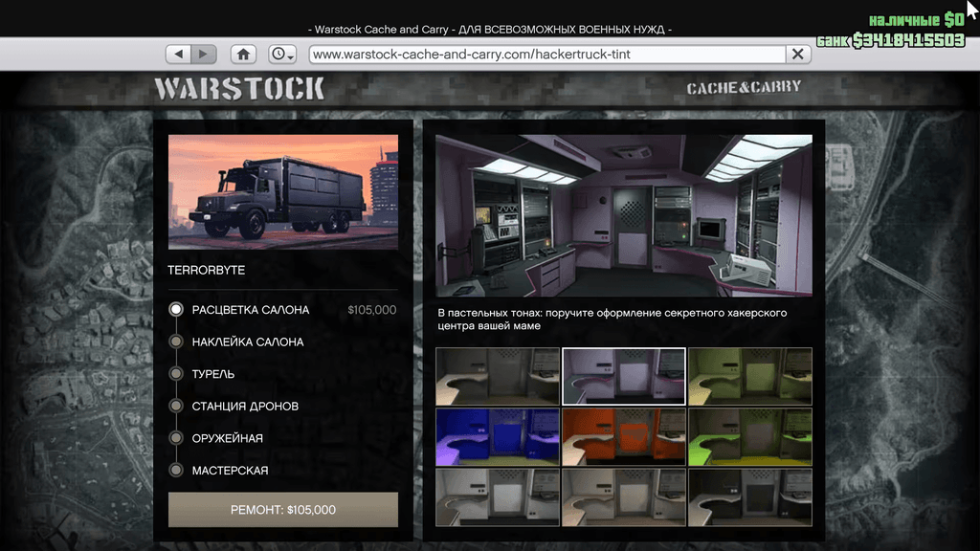Open the Расцветка салона menu item label
The height and width of the screenshot is (551, 980).
click(x=251, y=310)
